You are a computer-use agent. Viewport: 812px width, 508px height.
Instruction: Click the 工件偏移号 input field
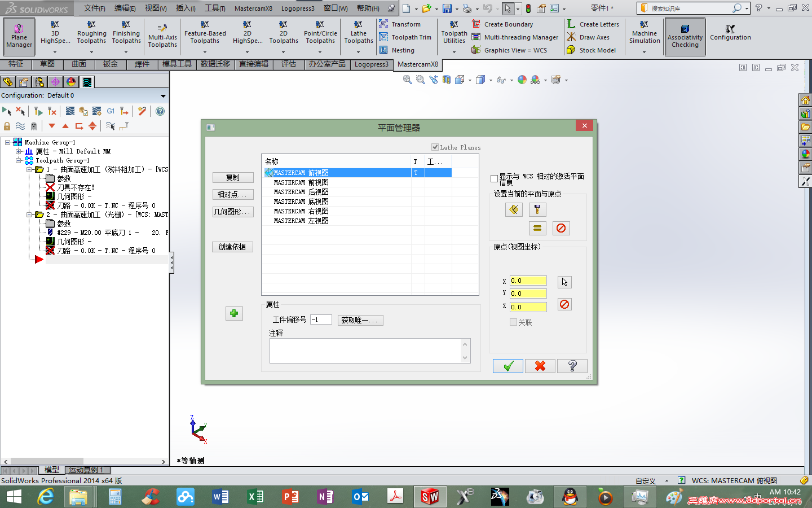click(x=321, y=319)
